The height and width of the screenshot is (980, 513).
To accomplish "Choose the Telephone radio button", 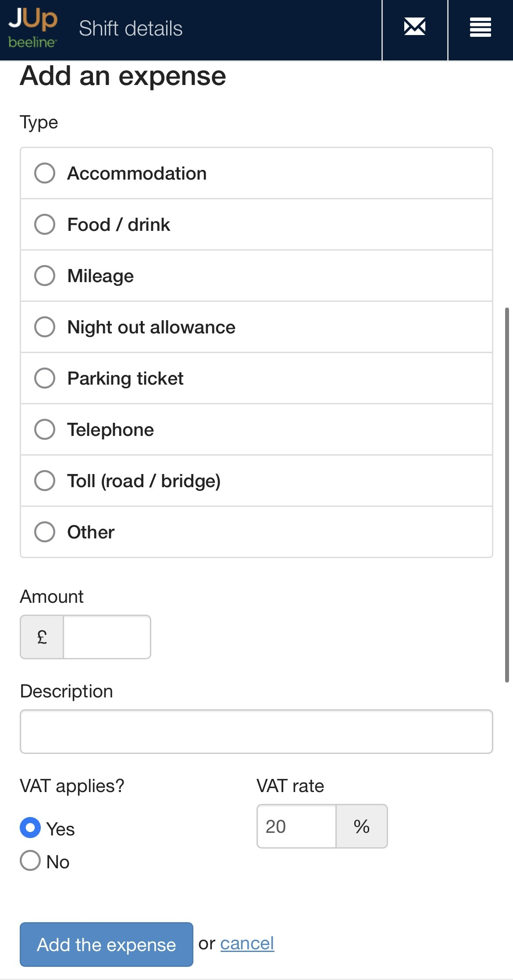I will [45, 430].
